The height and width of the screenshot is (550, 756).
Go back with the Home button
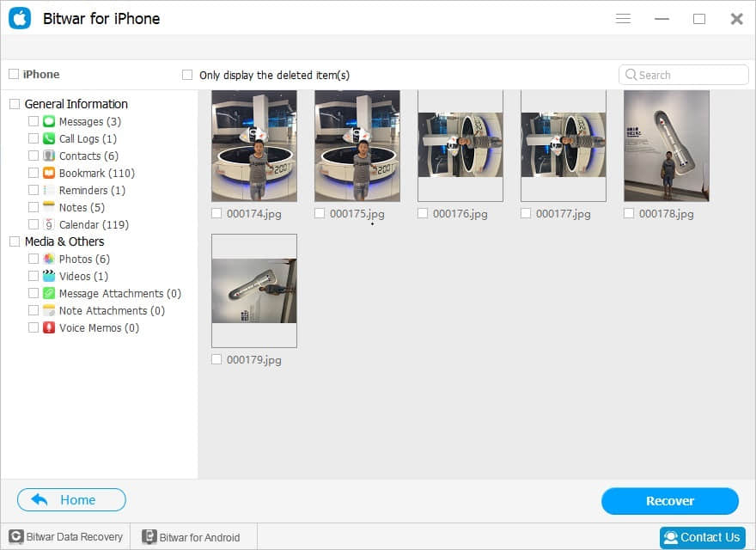(x=71, y=500)
